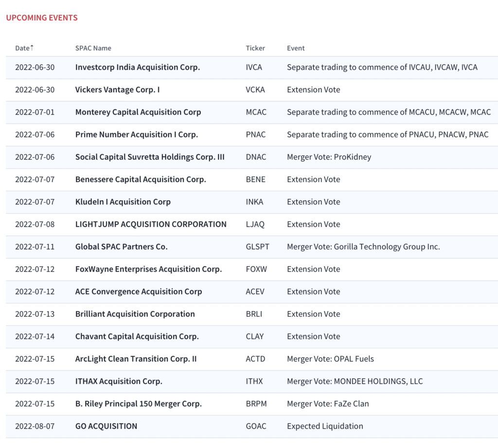Open Brilliant Acquisition Corporation link
The image size is (498, 448).
pyautogui.click(x=135, y=314)
